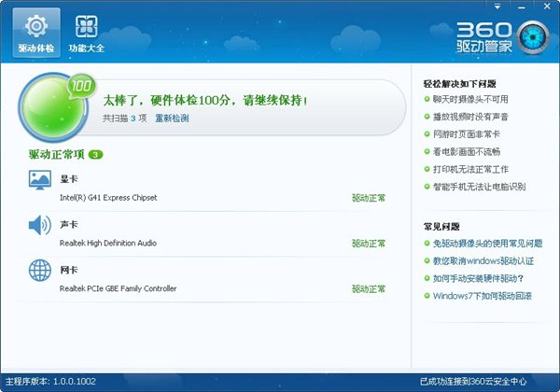
Task: Click 共扫描 3 项 summary text
Action: (x=125, y=119)
